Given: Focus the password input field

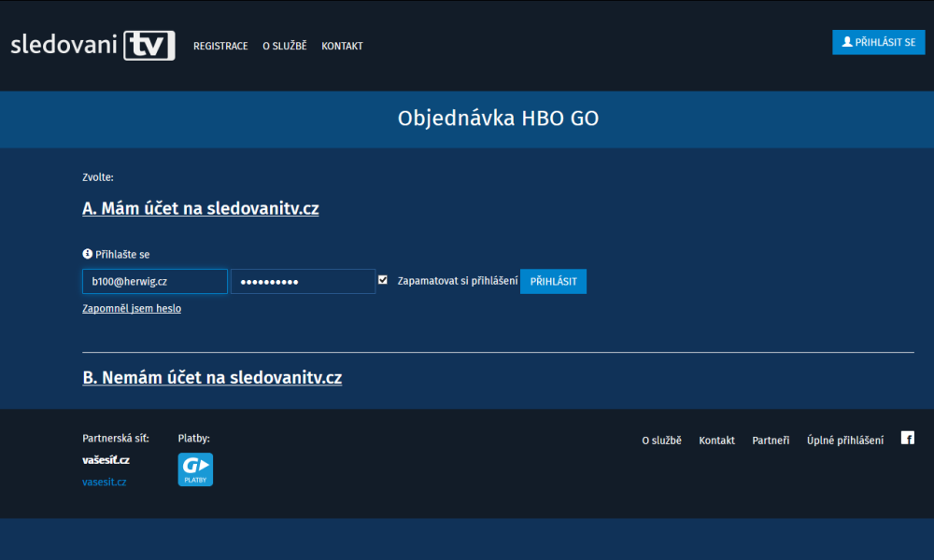Looking at the screenshot, I should [x=304, y=282].
